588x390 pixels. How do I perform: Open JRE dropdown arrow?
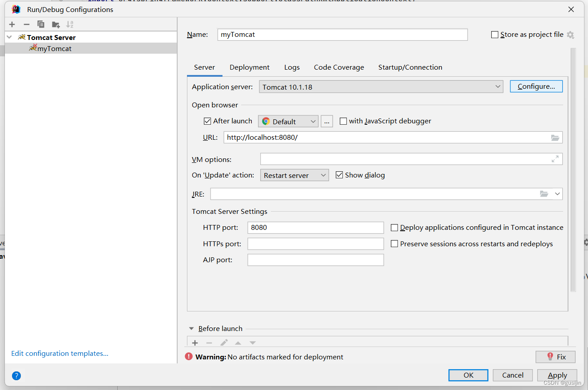(557, 194)
